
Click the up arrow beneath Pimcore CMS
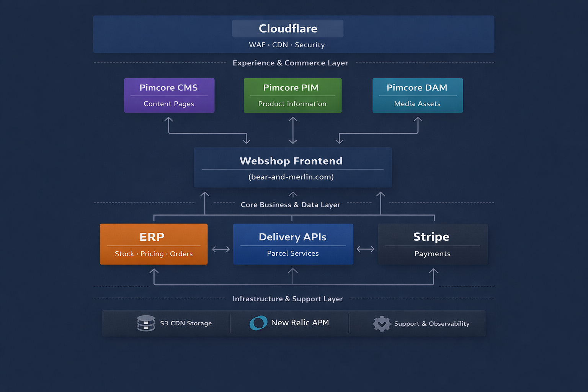pos(168,122)
